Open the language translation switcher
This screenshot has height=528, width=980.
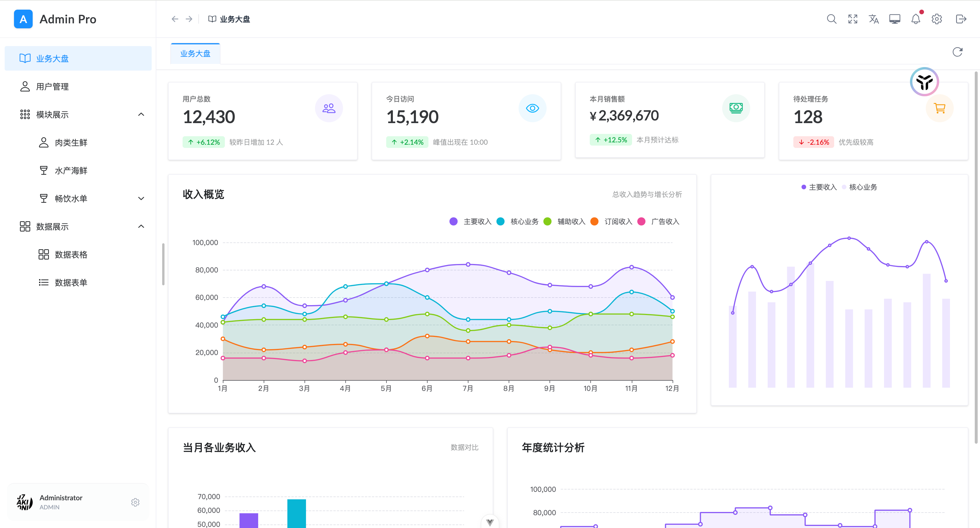pos(874,19)
